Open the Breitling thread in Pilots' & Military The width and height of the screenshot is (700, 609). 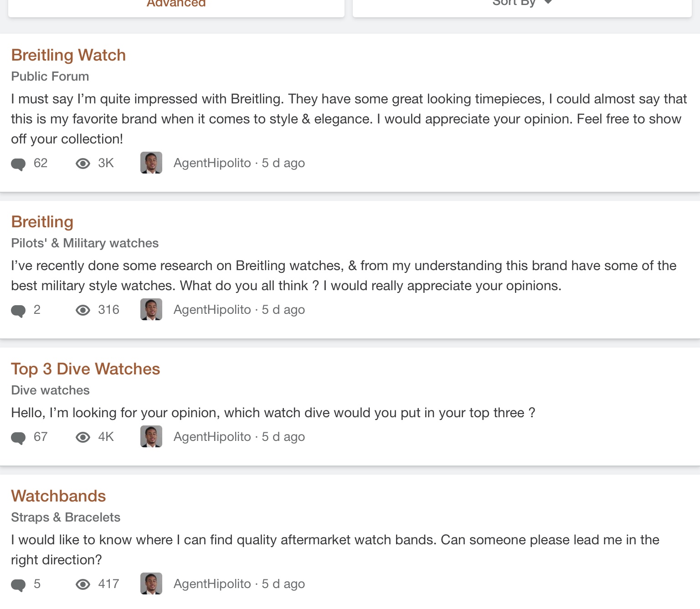42,222
